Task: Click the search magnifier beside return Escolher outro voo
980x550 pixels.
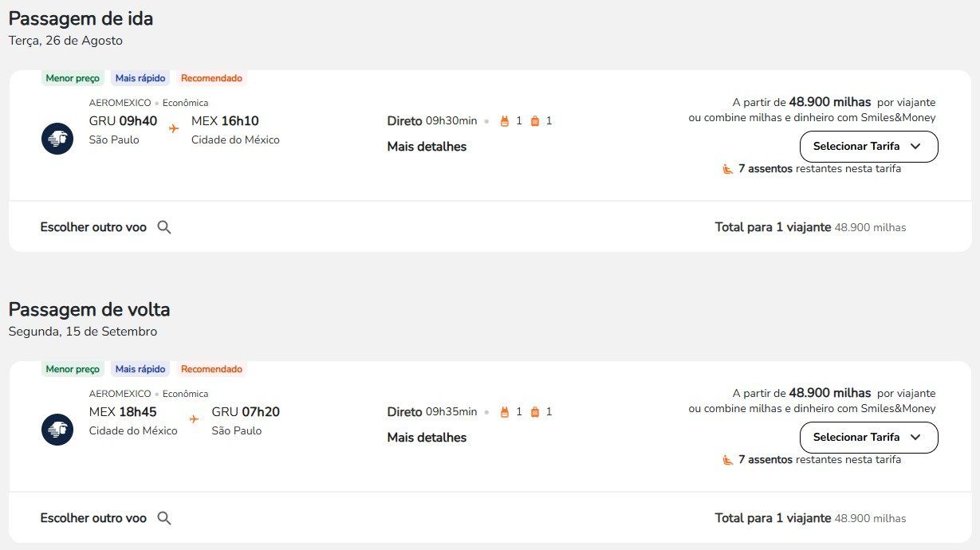Action: [164, 518]
